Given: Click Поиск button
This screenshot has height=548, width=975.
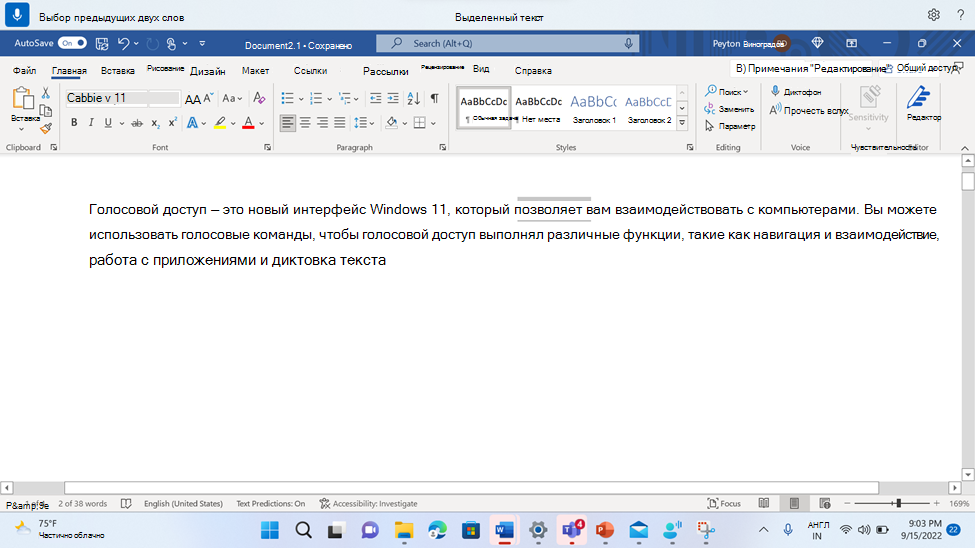Looking at the screenshot, I should tap(727, 91).
